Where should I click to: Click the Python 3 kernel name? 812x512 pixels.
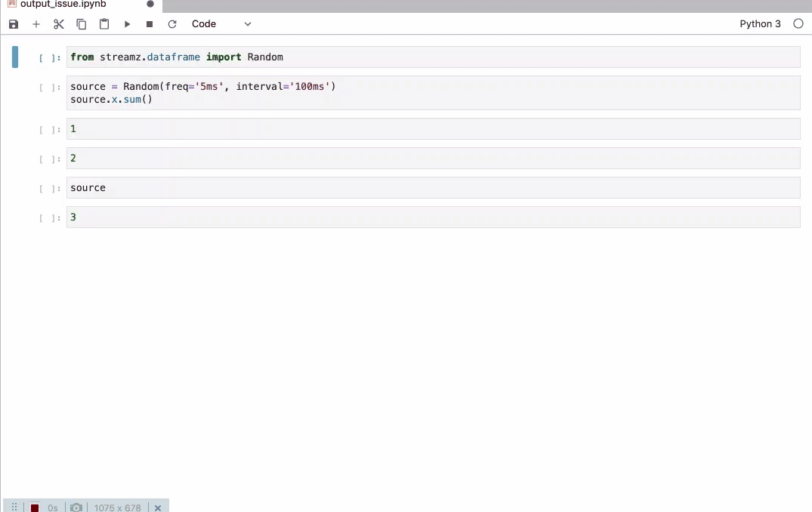tap(760, 24)
